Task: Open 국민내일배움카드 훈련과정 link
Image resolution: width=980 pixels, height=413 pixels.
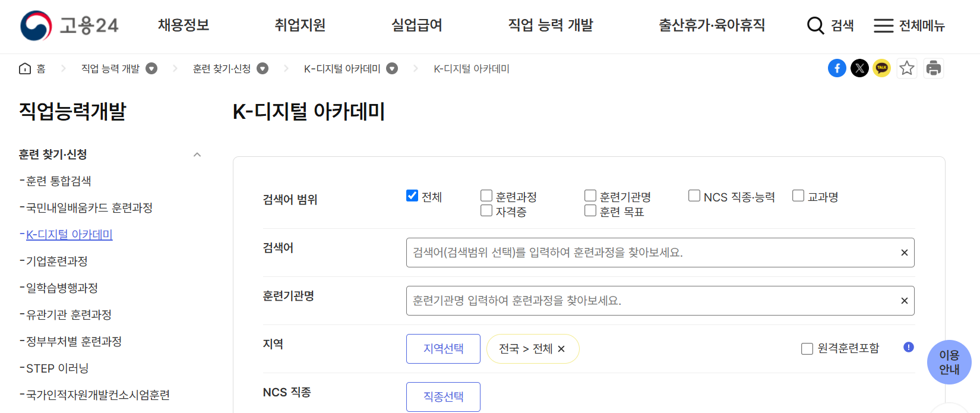Action: coord(89,208)
